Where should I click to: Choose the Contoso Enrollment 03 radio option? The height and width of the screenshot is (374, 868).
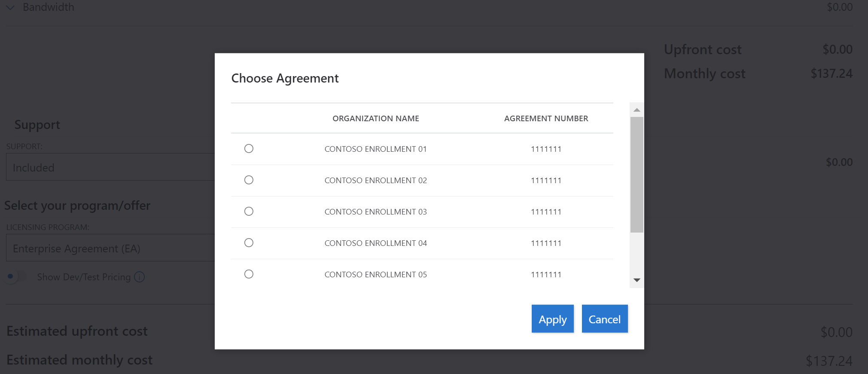click(x=249, y=212)
